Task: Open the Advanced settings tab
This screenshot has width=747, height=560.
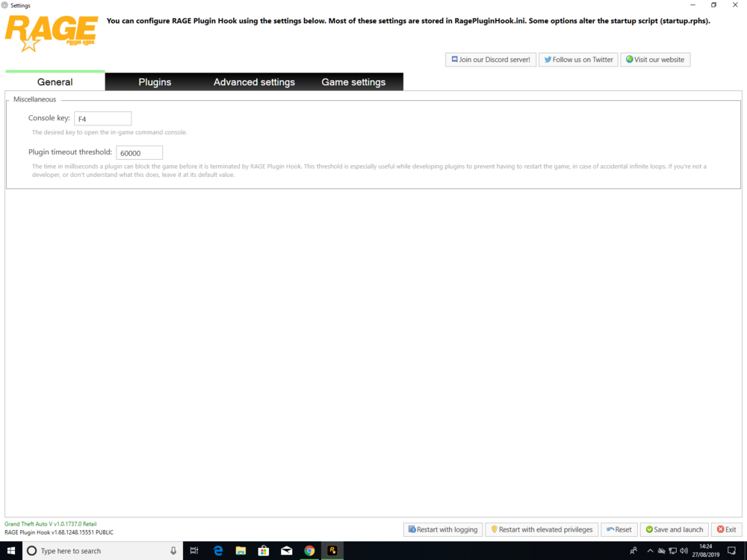Action: tap(254, 81)
